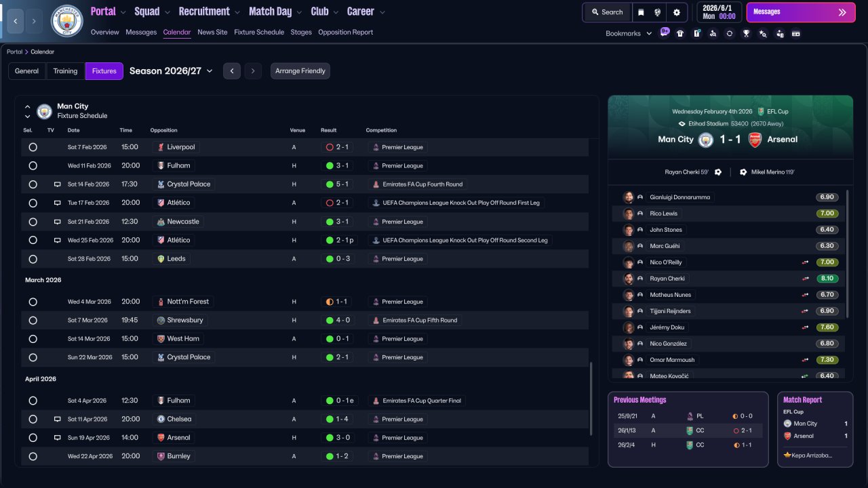Screen dimensions: 868x488
Task: Click the shirt icon in bookmarks bar
Action: [x=680, y=33]
